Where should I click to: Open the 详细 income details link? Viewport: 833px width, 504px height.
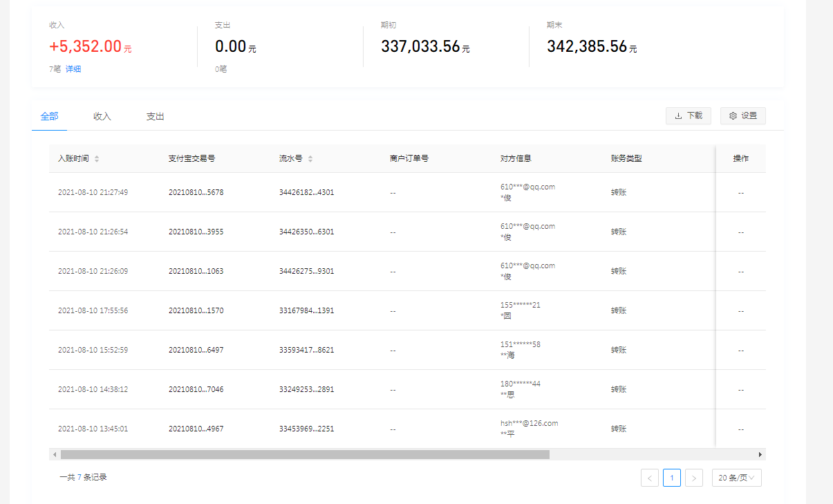(73, 69)
